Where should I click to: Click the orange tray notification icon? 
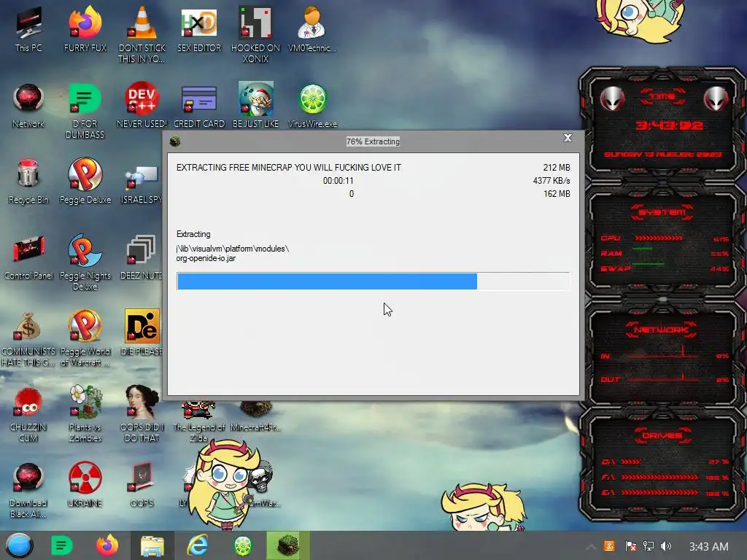609,545
